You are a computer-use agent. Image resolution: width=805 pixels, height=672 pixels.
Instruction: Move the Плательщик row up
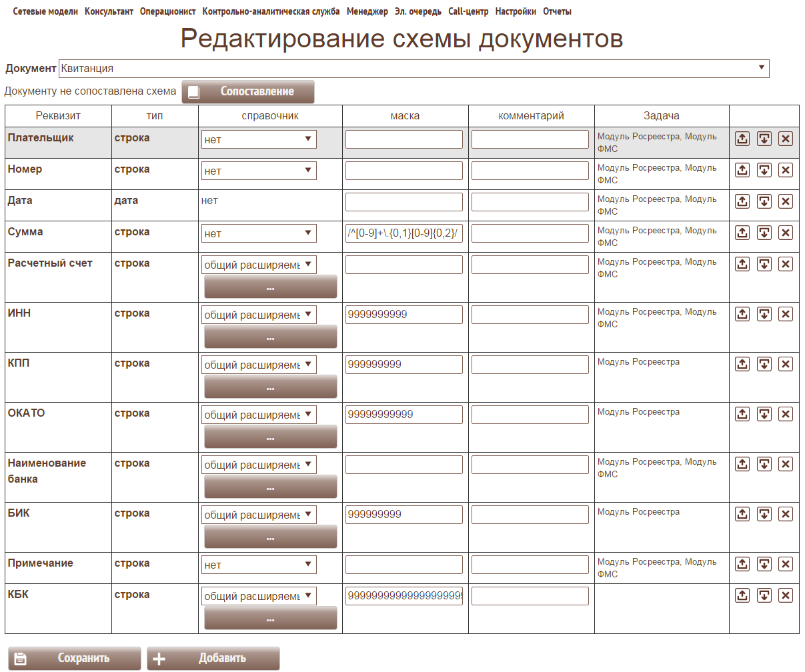[x=742, y=139]
